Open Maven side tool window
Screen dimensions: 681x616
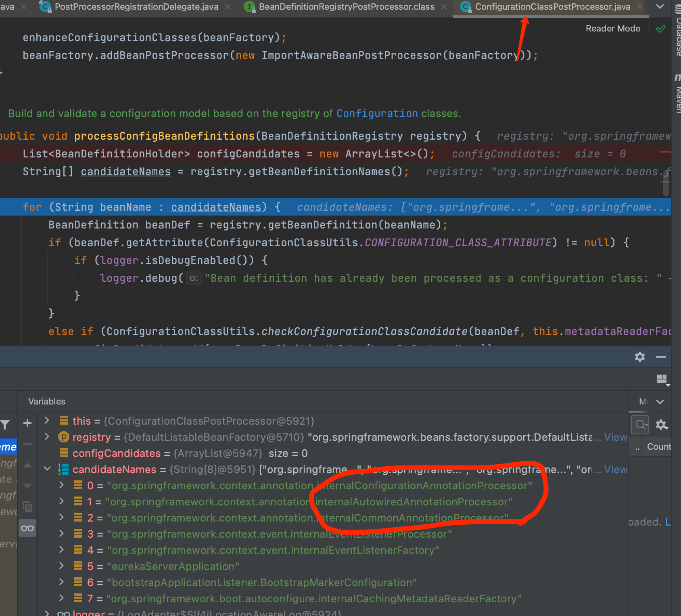(x=677, y=94)
